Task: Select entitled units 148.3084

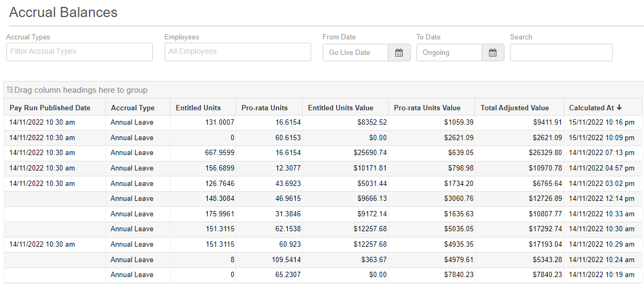Action: pos(219,198)
